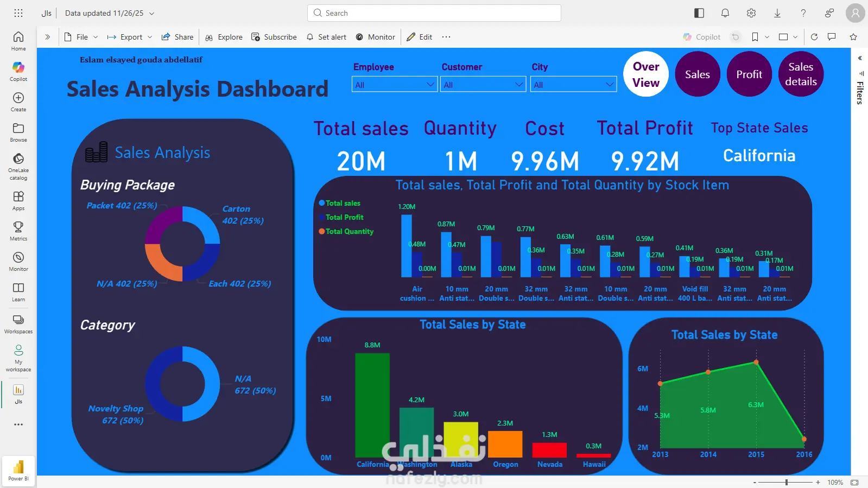Viewport: 868px width, 488px height.
Task: Open My workspace in the sidebar
Action: [x=18, y=358]
